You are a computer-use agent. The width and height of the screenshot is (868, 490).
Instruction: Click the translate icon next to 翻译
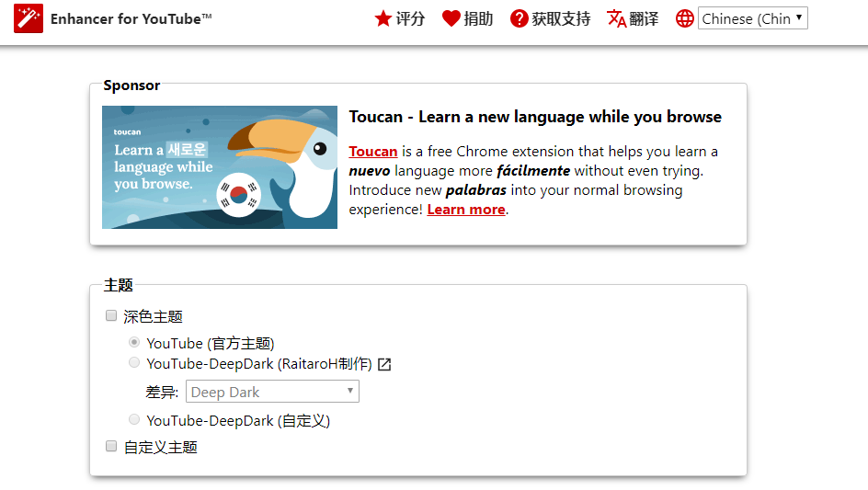click(617, 18)
